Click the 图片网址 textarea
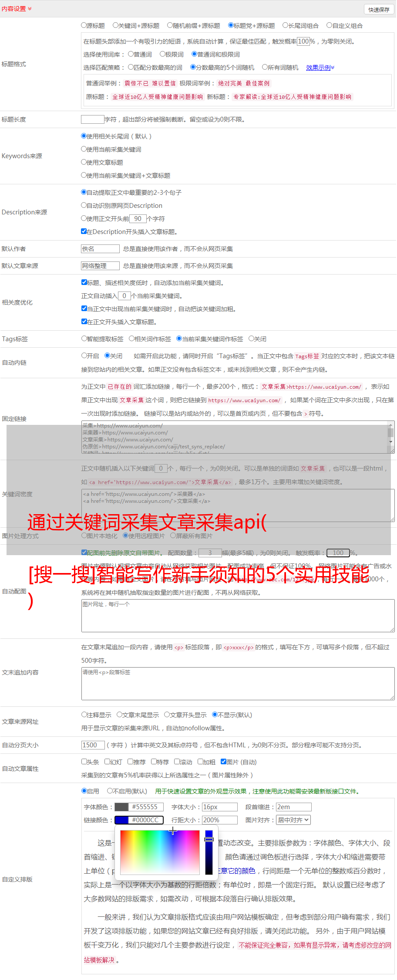397x980 pixels. pyautogui.click(x=238, y=616)
